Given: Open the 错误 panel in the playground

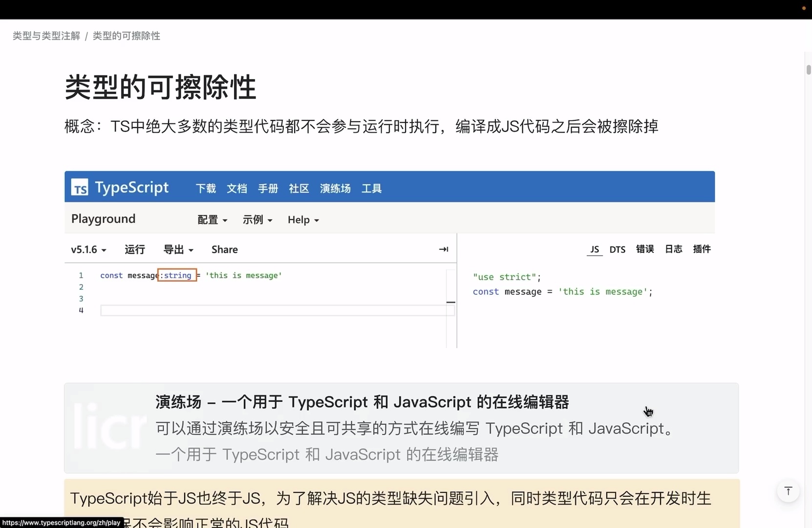Looking at the screenshot, I should (644, 249).
